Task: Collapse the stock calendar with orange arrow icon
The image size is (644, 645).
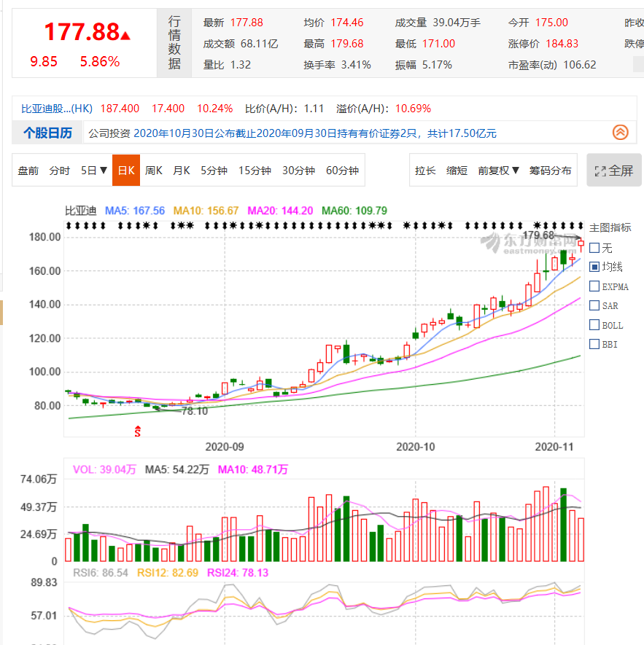Action: point(620,133)
